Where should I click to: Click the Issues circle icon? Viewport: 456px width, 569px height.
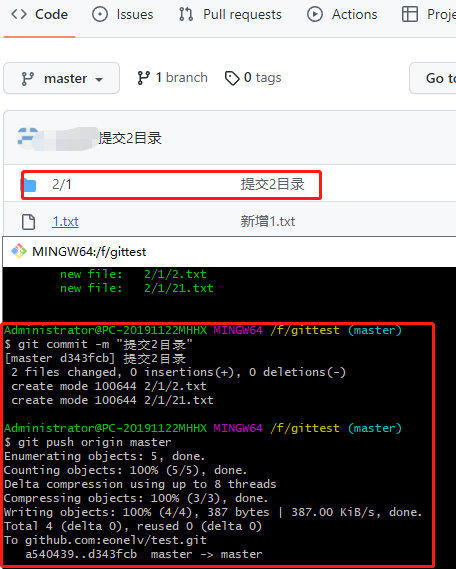(100, 15)
